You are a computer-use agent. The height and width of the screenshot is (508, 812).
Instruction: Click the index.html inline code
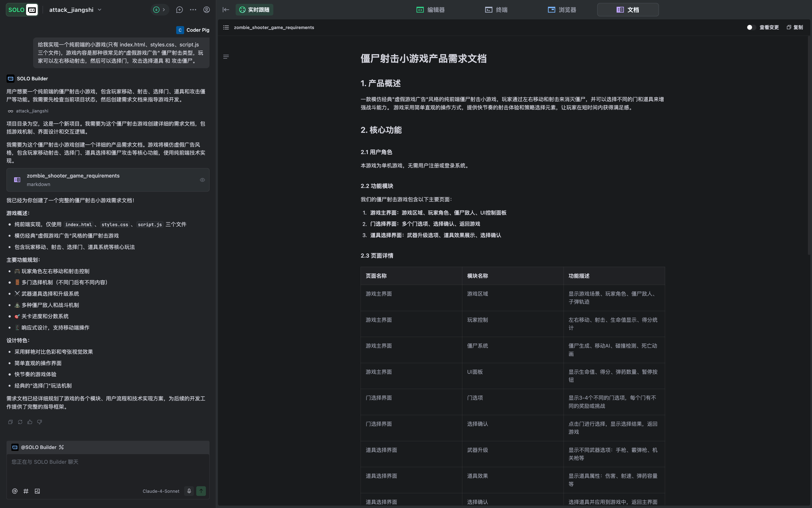79,224
